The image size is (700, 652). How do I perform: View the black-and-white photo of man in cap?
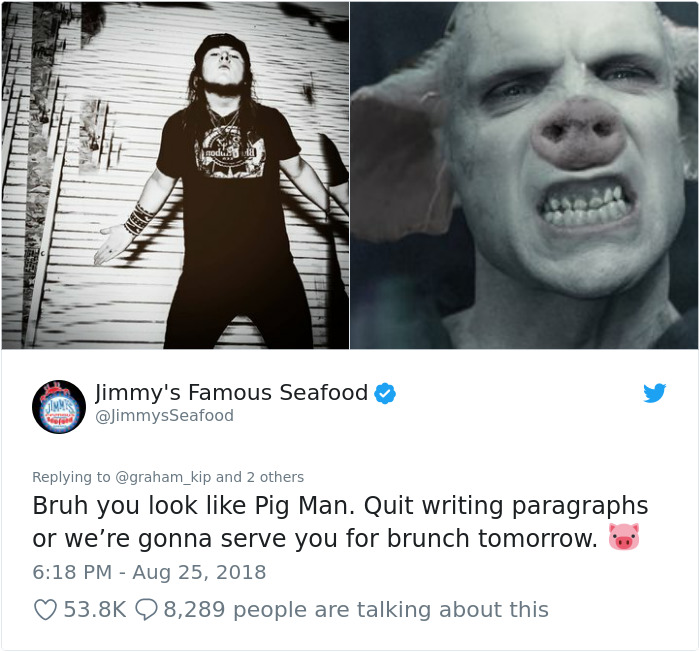(x=175, y=175)
